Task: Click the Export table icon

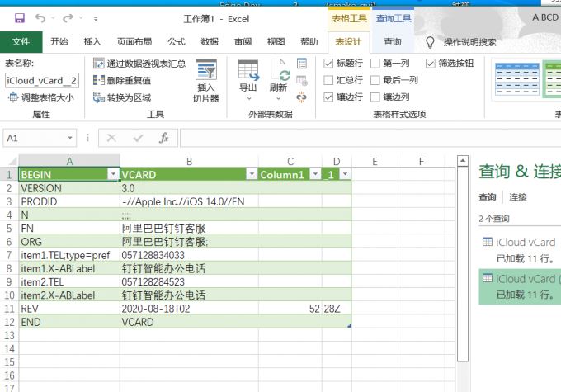Action: click(x=247, y=76)
